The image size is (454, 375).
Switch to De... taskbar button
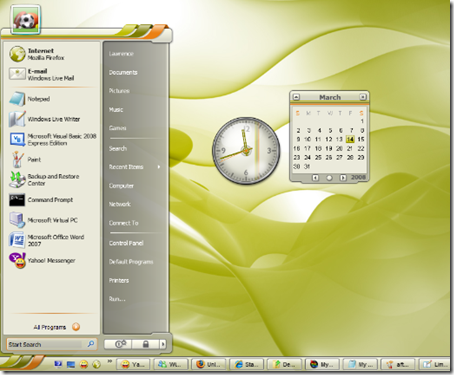tap(285, 364)
